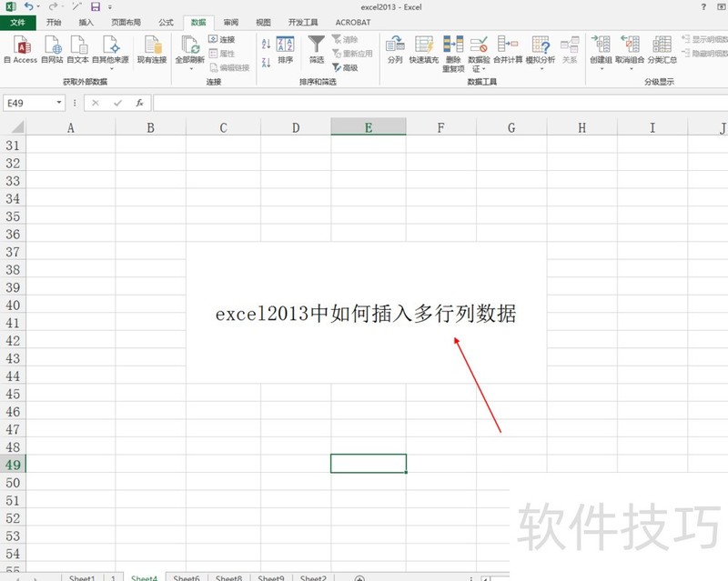Open the Sort (排序) dialog
728x581 pixels.
[x=286, y=49]
